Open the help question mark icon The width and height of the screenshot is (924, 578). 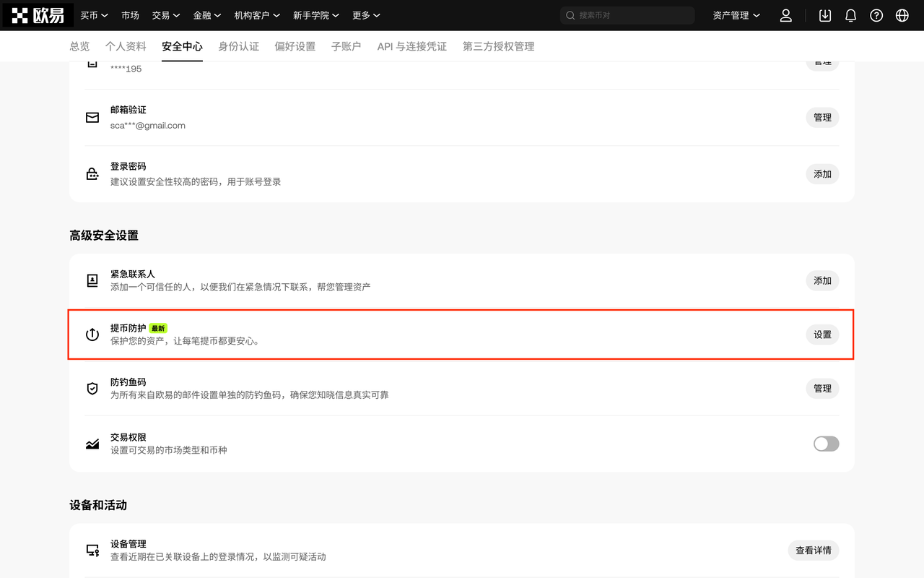pos(876,15)
